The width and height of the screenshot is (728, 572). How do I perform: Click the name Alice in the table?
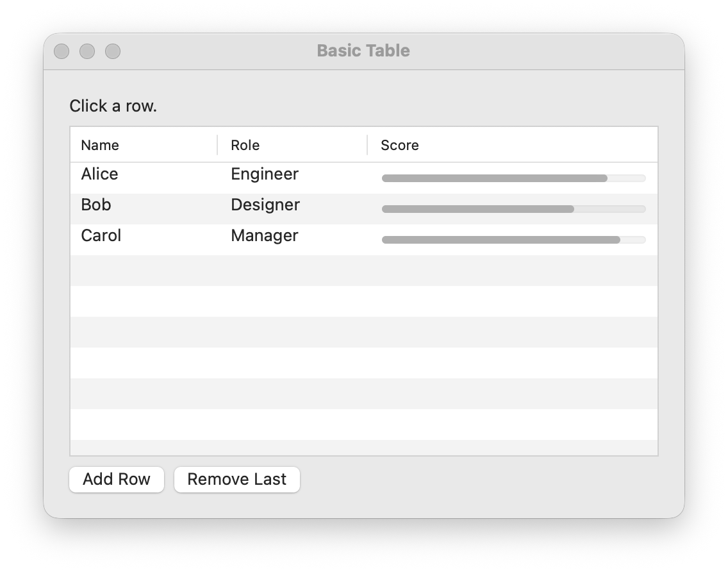[x=99, y=174]
